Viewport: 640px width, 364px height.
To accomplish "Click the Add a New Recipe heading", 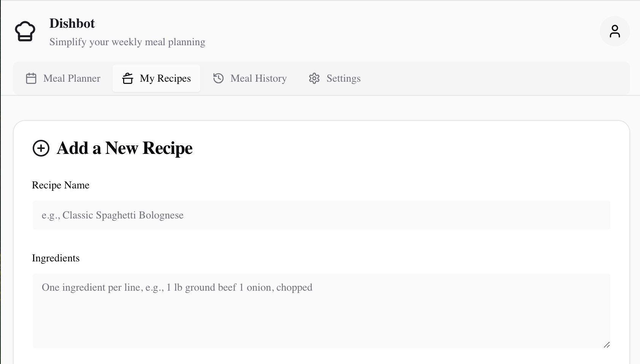I will pos(125,148).
